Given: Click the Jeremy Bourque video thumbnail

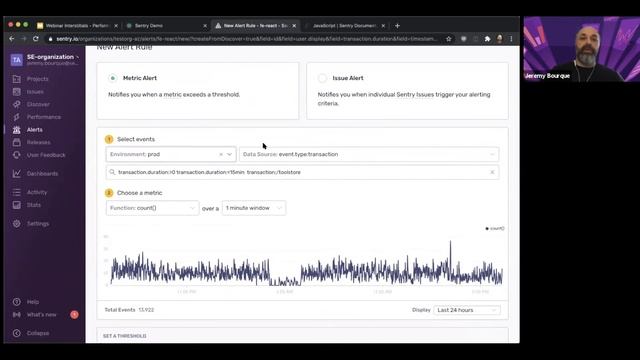Looking at the screenshot, I should [x=582, y=49].
